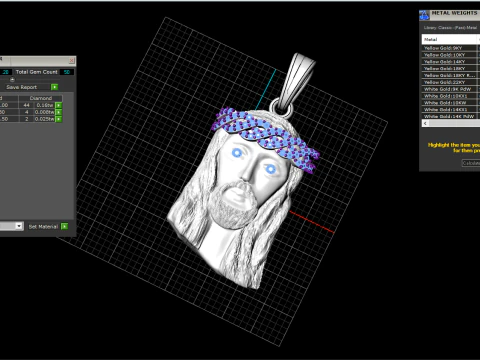Click the Calculate button in Metal Weights

tap(471, 163)
